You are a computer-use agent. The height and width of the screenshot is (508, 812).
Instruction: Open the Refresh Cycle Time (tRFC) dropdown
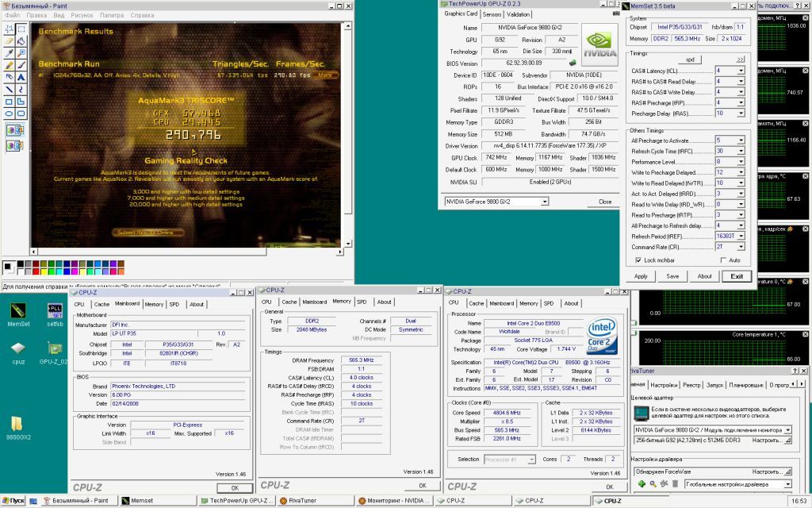point(741,151)
